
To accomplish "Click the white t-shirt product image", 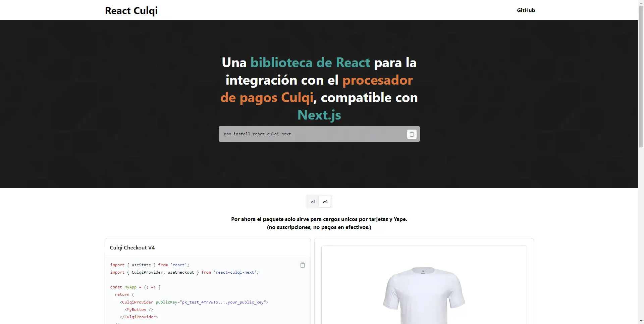I will [x=424, y=295].
